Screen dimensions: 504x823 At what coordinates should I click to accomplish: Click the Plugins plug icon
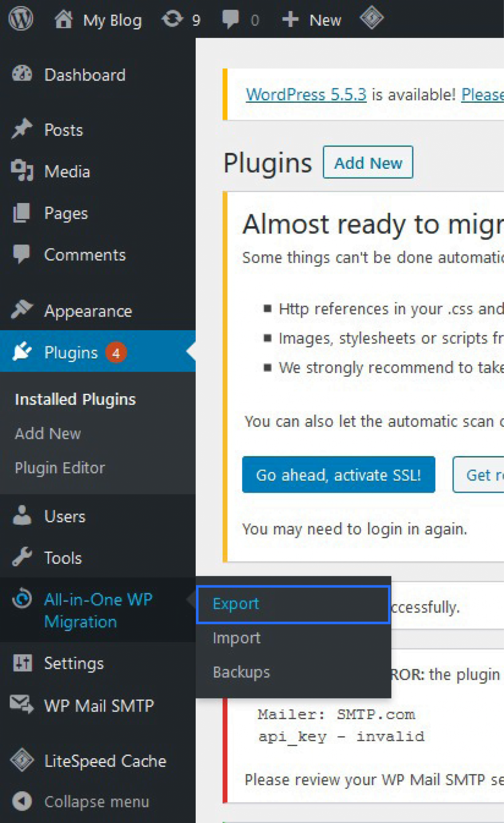tap(22, 352)
